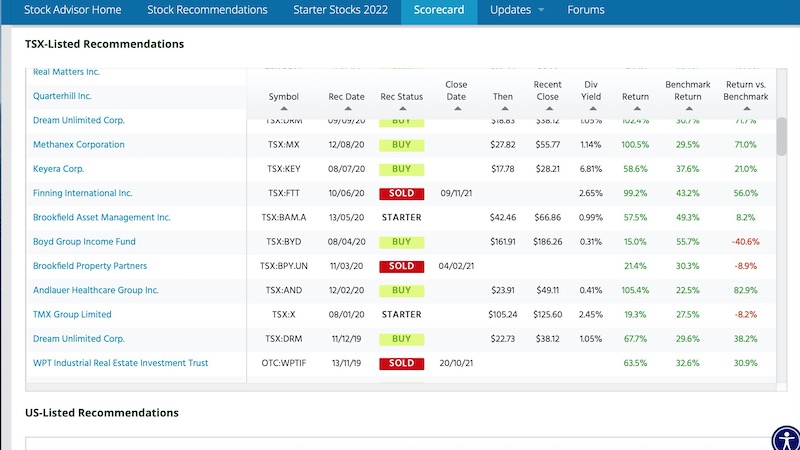800x450 pixels.
Task: Select symbol cell TSX:BAM.A
Action: pyautogui.click(x=284, y=217)
